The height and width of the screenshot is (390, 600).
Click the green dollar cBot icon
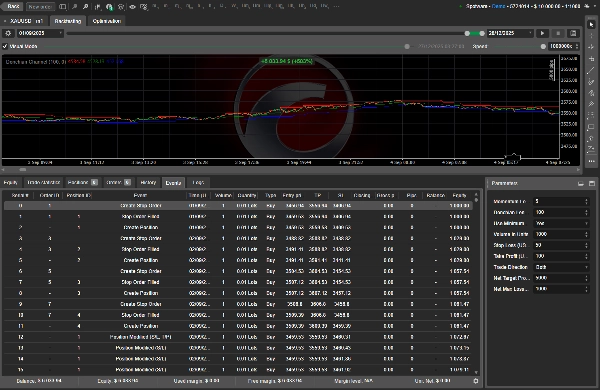(109, 7)
